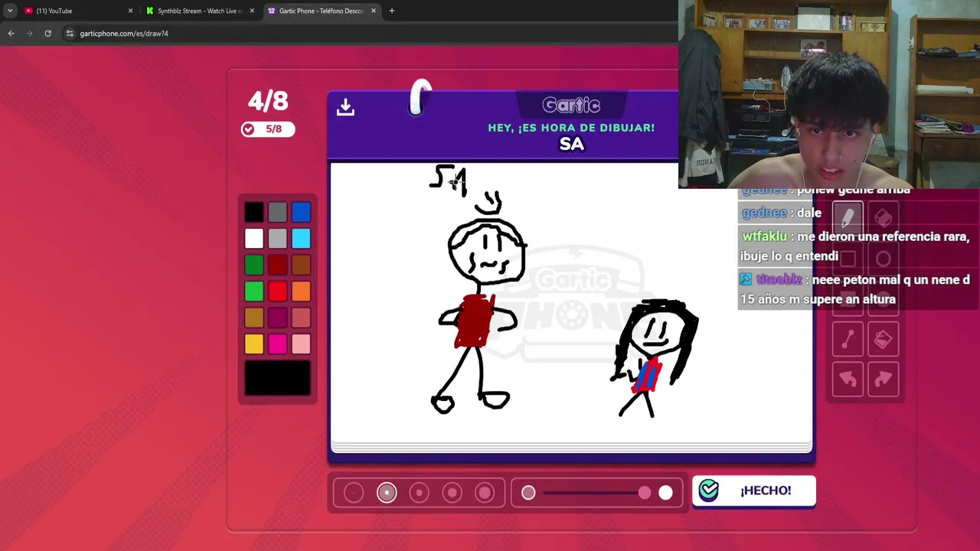Choose the second brush size
Screen dimensions: 980x551
pos(387,493)
